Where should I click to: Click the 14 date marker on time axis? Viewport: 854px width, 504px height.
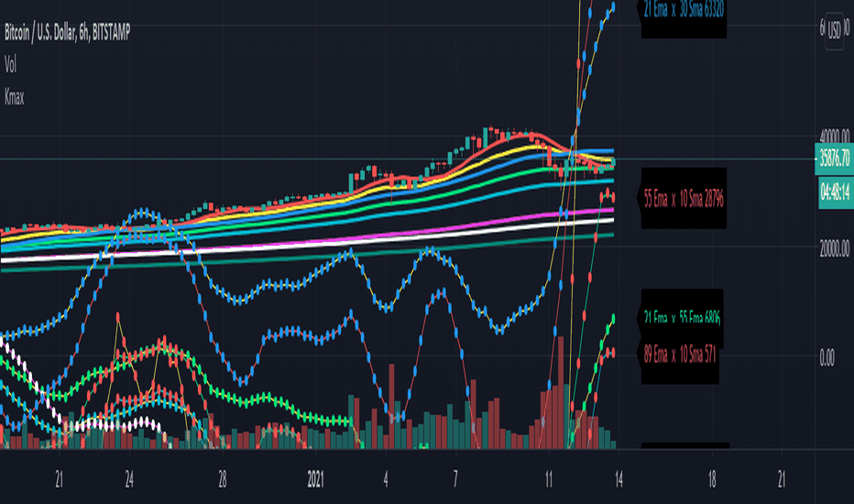(x=619, y=479)
